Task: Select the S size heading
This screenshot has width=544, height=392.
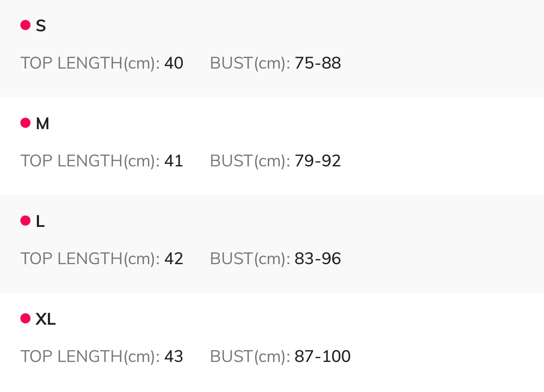Action: tap(41, 26)
